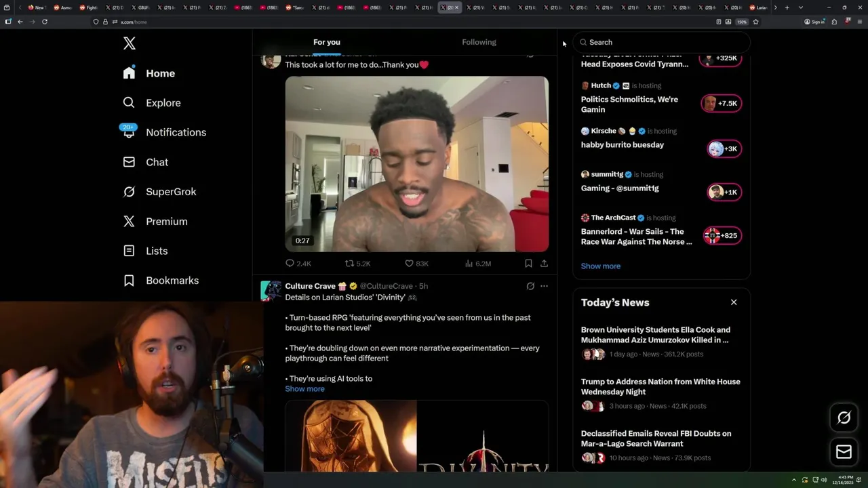Switch to the Following tab
This screenshot has width=868, height=488.
pos(479,42)
